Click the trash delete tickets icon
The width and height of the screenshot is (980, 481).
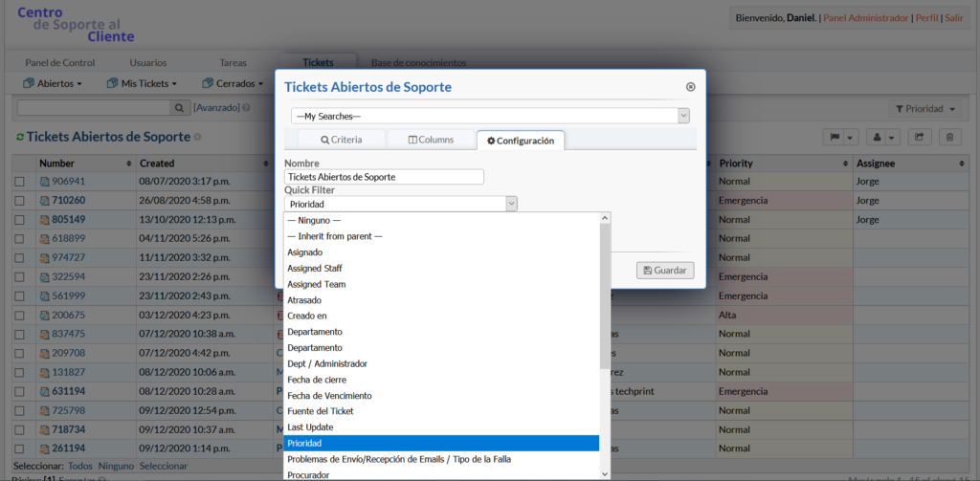click(949, 138)
